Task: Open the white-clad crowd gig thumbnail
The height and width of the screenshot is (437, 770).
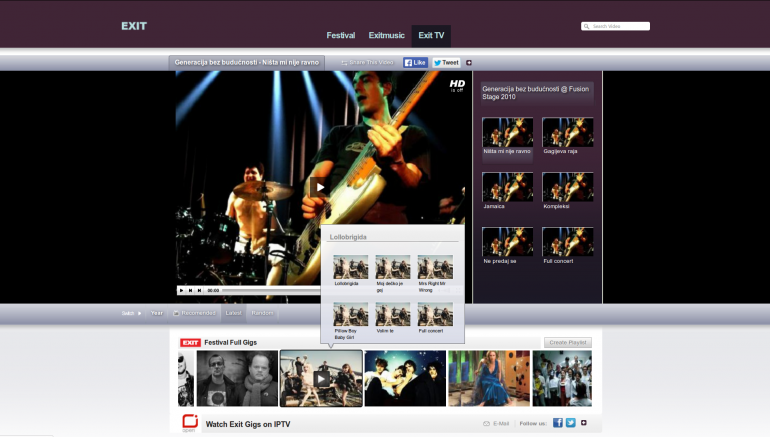Action: point(562,378)
